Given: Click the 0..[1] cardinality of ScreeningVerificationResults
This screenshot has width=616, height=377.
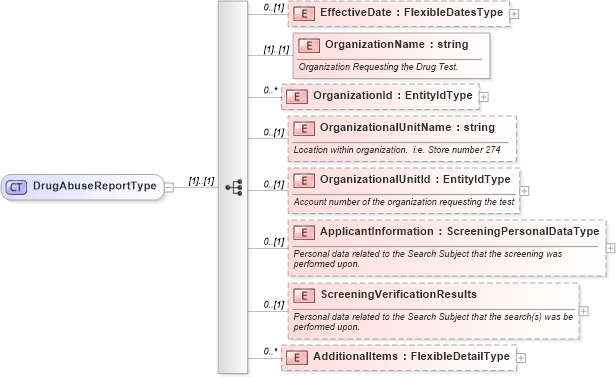Looking at the screenshot, I should point(274,305).
